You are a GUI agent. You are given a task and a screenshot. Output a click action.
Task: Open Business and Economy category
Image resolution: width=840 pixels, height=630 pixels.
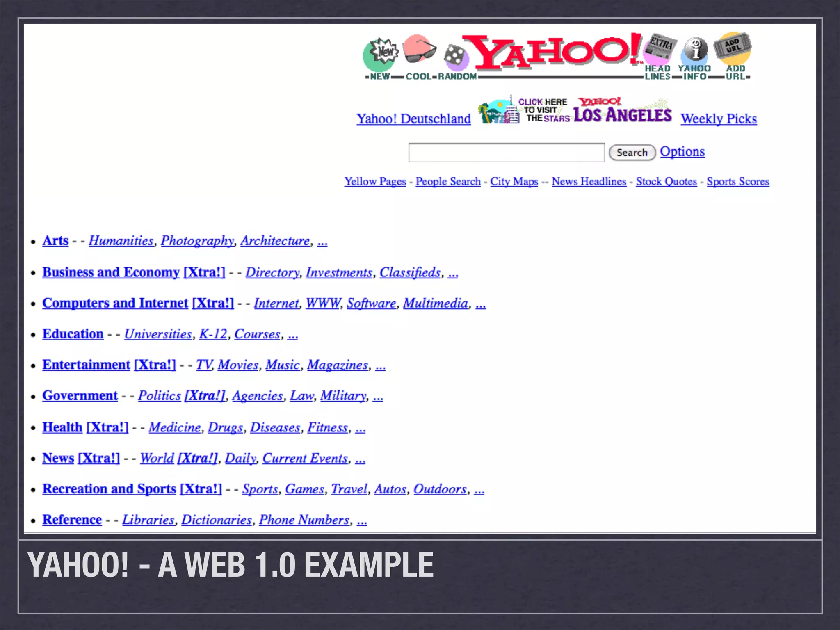pos(111,272)
